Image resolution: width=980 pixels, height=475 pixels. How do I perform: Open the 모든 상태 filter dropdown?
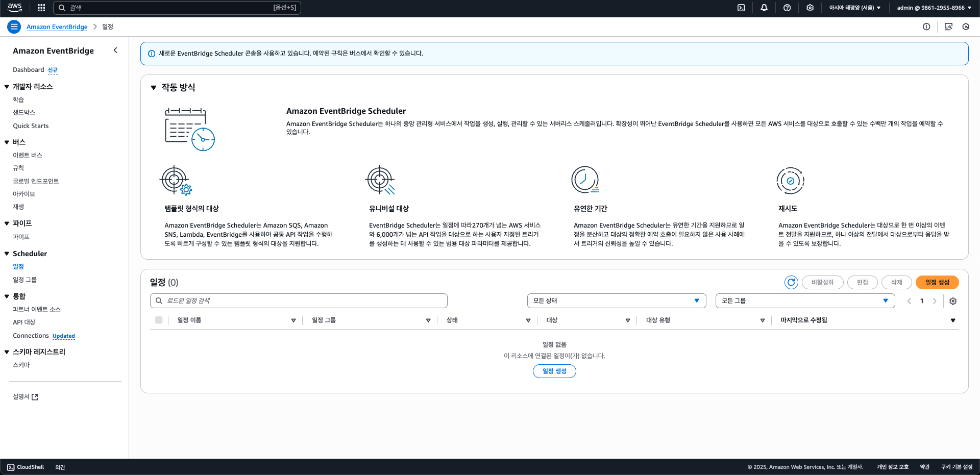[x=617, y=301]
